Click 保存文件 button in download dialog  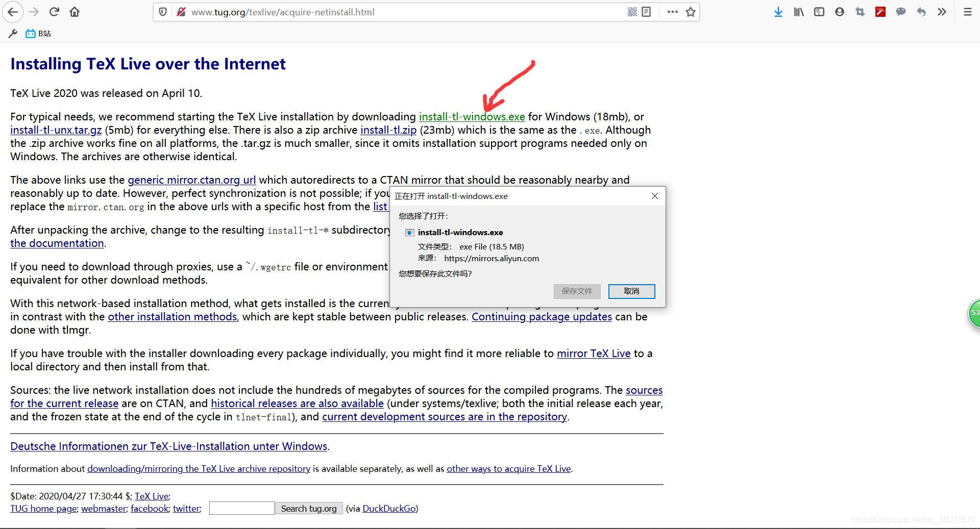point(577,291)
